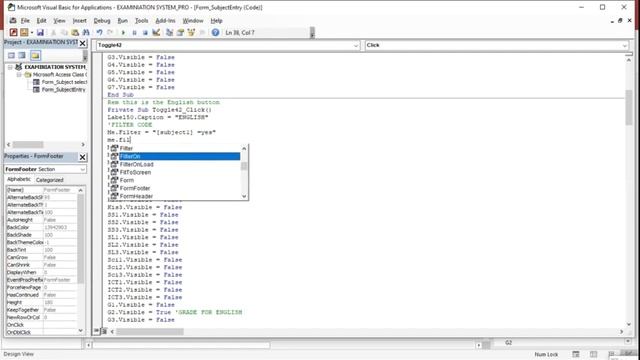Screen dimensions: 640x360
Task: Collapse the EXAMINATION SYSTEM project node
Action: point(10,67)
